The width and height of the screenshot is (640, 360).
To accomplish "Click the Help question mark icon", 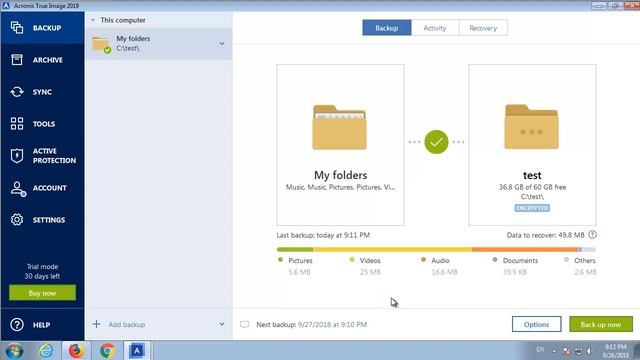I will tap(17, 324).
